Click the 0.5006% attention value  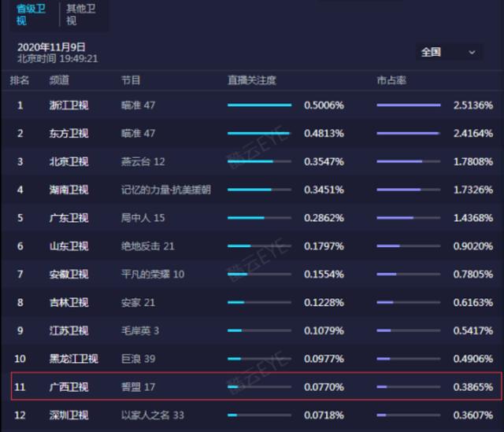pyautogui.click(x=324, y=105)
